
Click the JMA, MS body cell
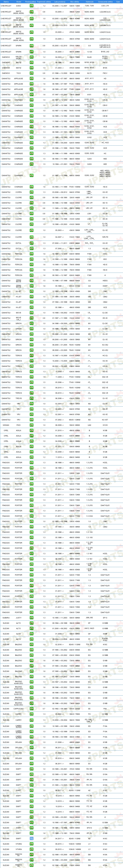pos(89,618)
